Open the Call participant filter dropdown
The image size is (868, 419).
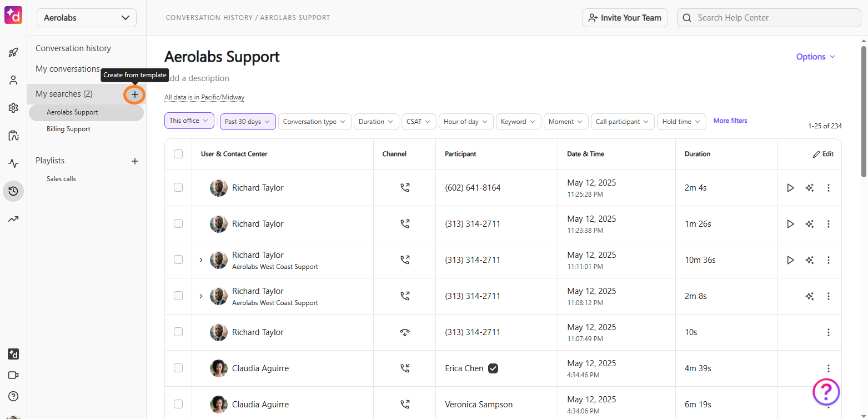[x=623, y=122]
